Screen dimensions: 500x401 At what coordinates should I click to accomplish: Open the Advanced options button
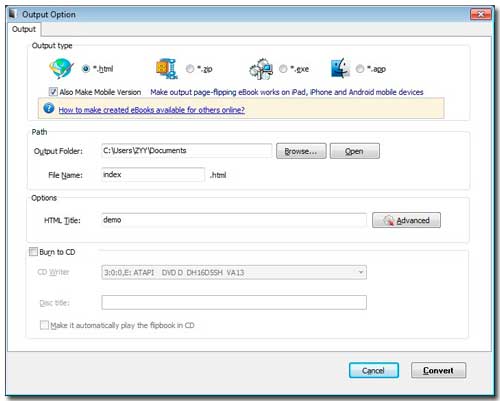click(406, 220)
